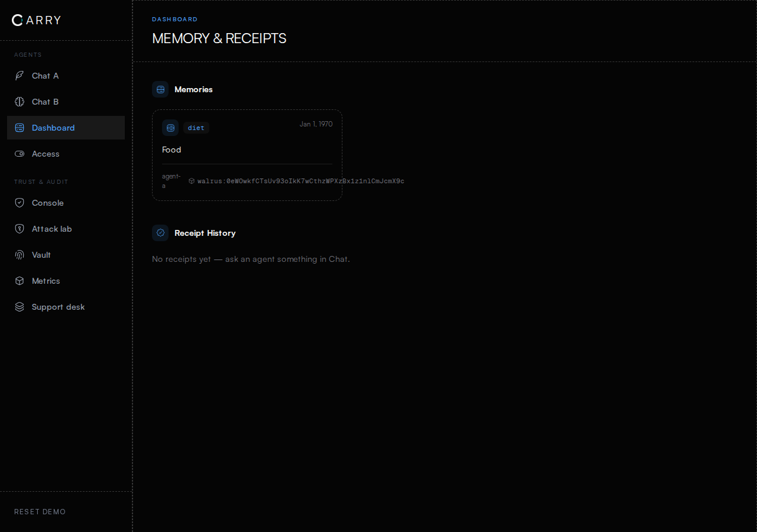Open the Support desk
This screenshot has width=757, height=532.
[x=66, y=307]
